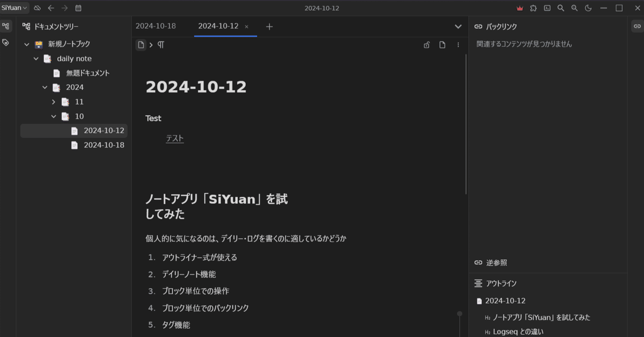The width and height of the screenshot is (644, 337).
Task: Collapse the 新規ノートブック notebook
Action: pos(26,44)
